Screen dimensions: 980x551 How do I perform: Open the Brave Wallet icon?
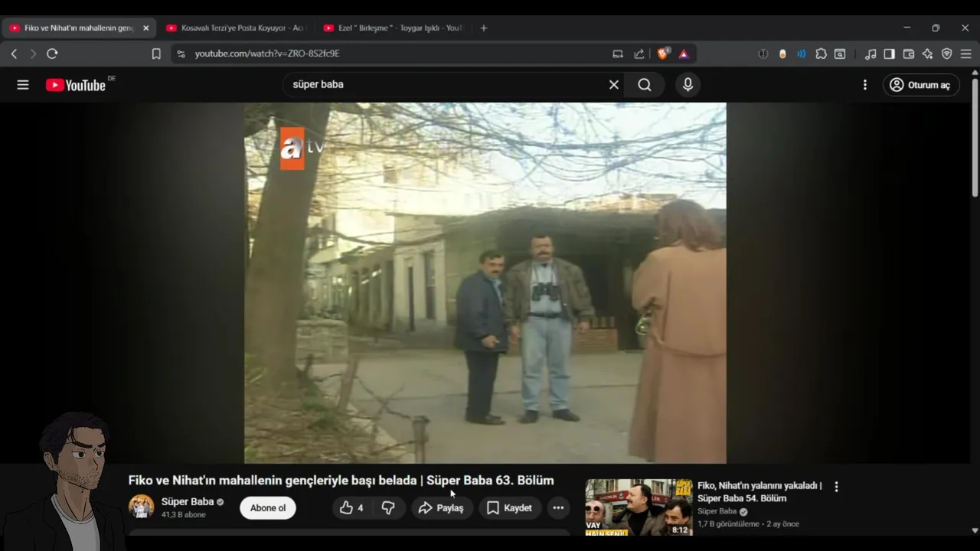click(x=909, y=54)
